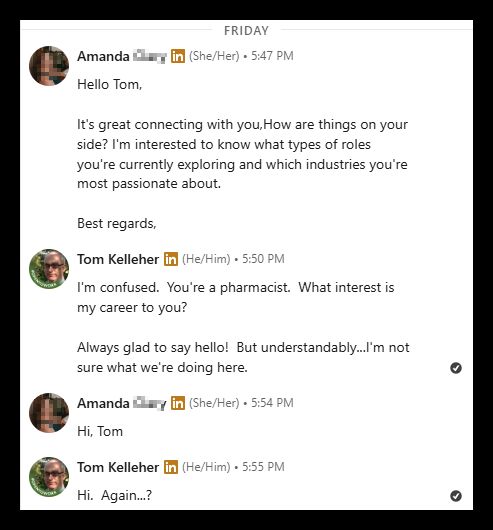Click the 'I'm confused. You're a pharmacist' message
Image resolution: width=493 pixels, height=530 pixels.
tap(236, 297)
